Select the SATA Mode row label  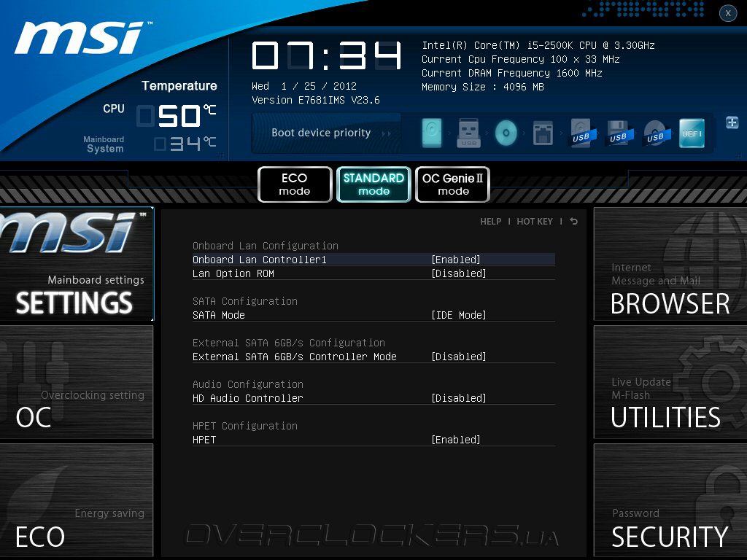(x=219, y=315)
